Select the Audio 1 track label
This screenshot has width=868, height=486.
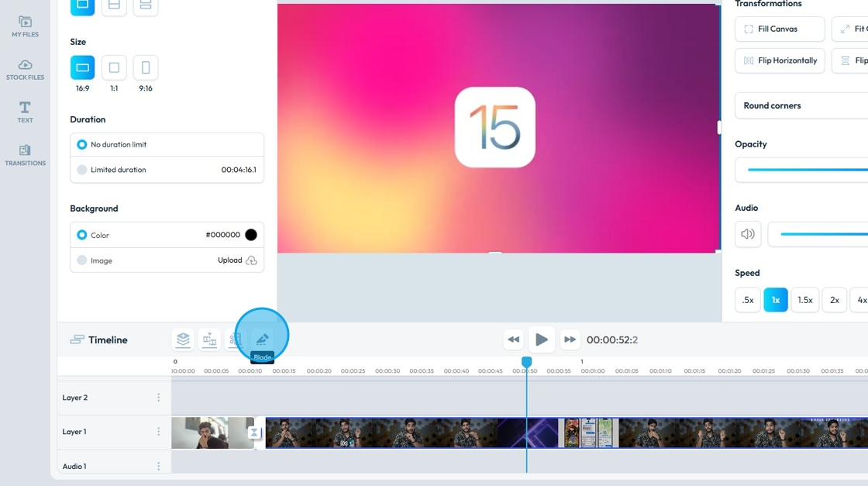[x=74, y=466]
